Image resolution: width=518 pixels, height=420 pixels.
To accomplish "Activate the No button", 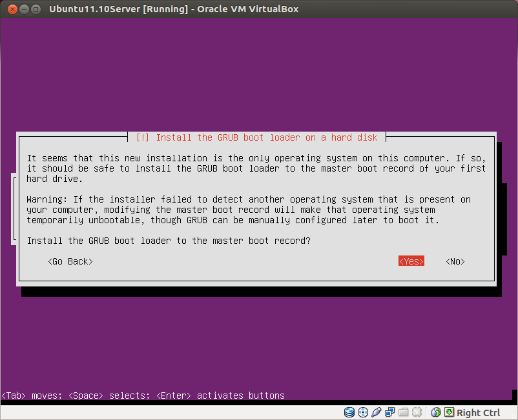I will click(x=455, y=261).
